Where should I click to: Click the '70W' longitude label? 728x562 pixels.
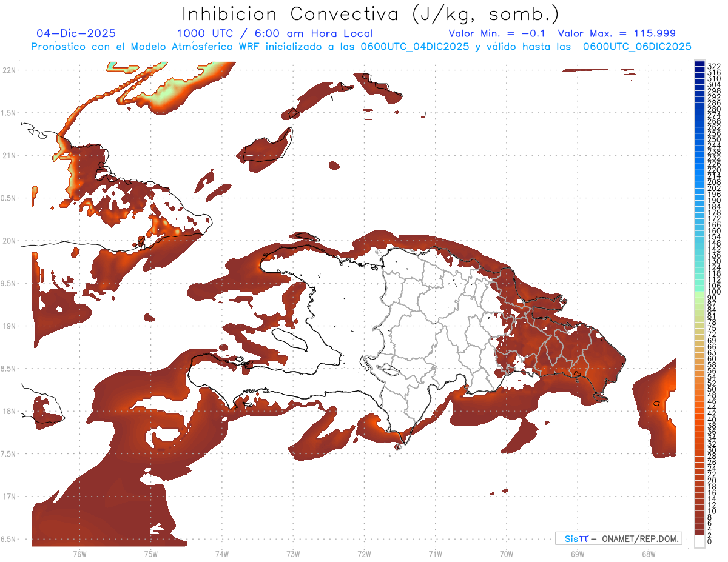pos(506,554)
